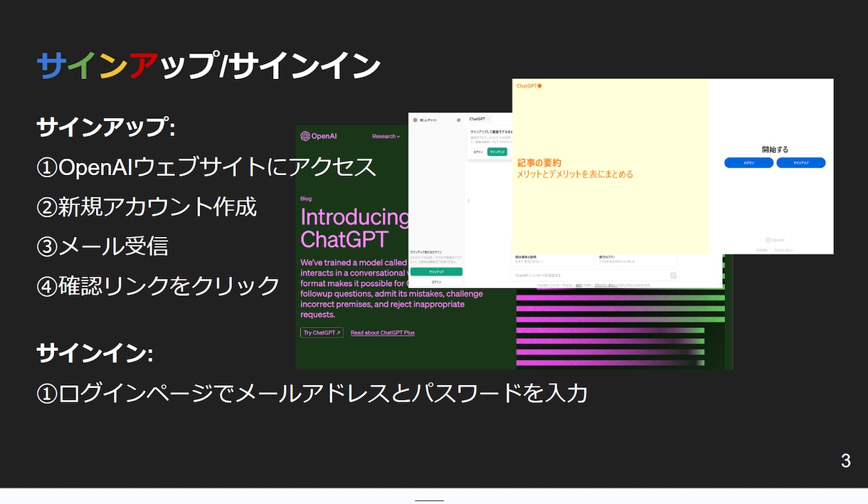
Task: Click step ②新規アカウント作成
Action: (147, 206)
